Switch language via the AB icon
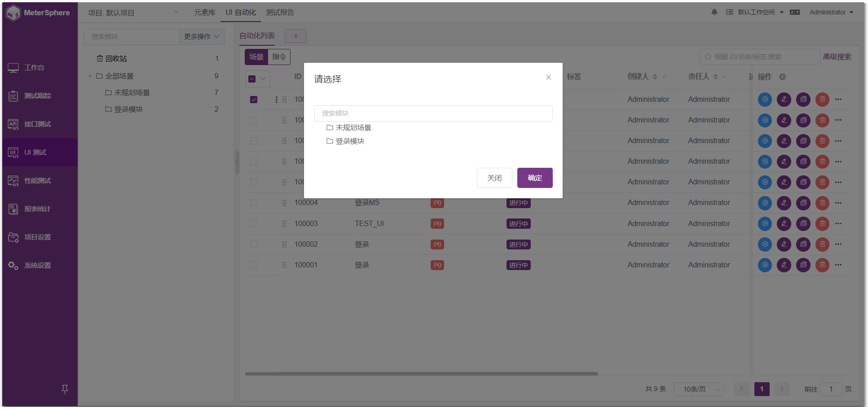The width and height of the screenshot is (868, 410). 795,12
